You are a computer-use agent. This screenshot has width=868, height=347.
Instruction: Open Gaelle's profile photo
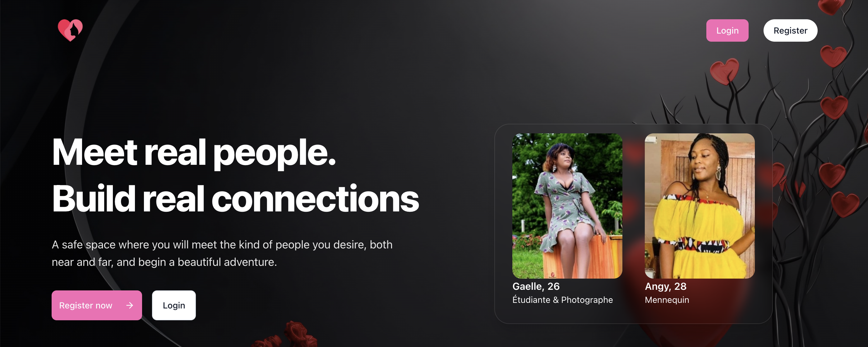567,206
